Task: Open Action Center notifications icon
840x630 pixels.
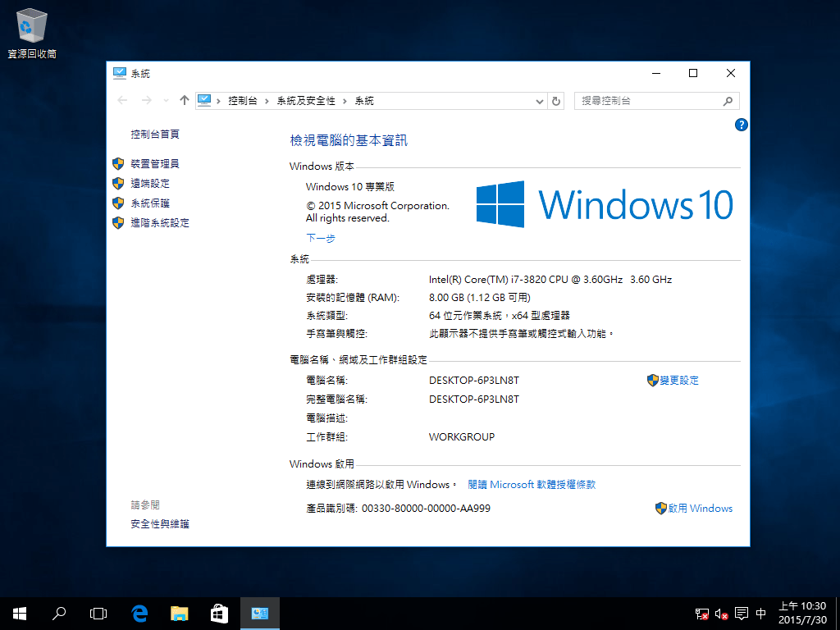Action: (x=742, y=614)
